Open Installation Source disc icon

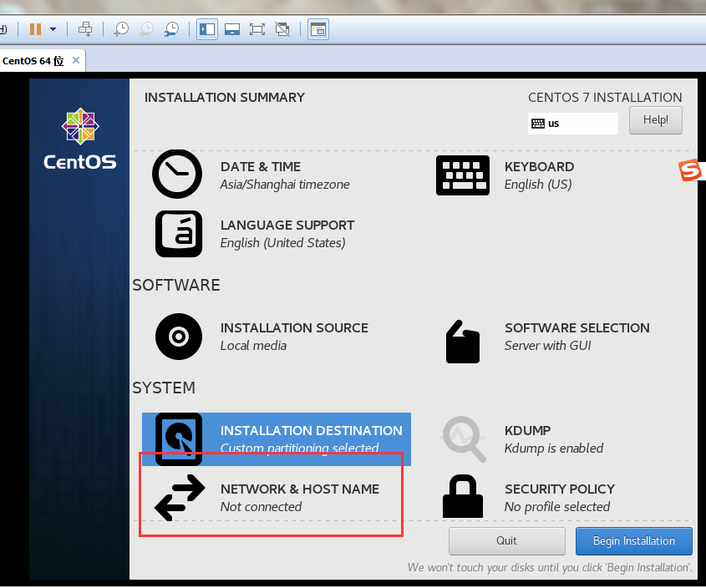tap(179, 337)
